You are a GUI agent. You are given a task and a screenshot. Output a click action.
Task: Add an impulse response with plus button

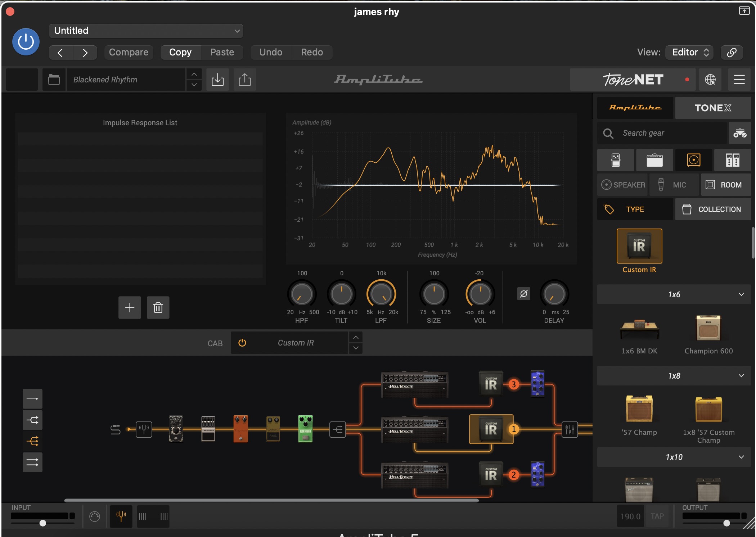(x=130, y=308)
